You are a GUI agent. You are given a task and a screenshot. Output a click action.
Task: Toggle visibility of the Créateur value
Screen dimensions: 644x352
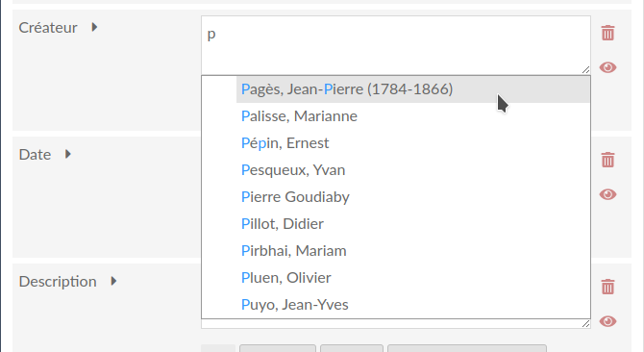[x=607, y=67]
